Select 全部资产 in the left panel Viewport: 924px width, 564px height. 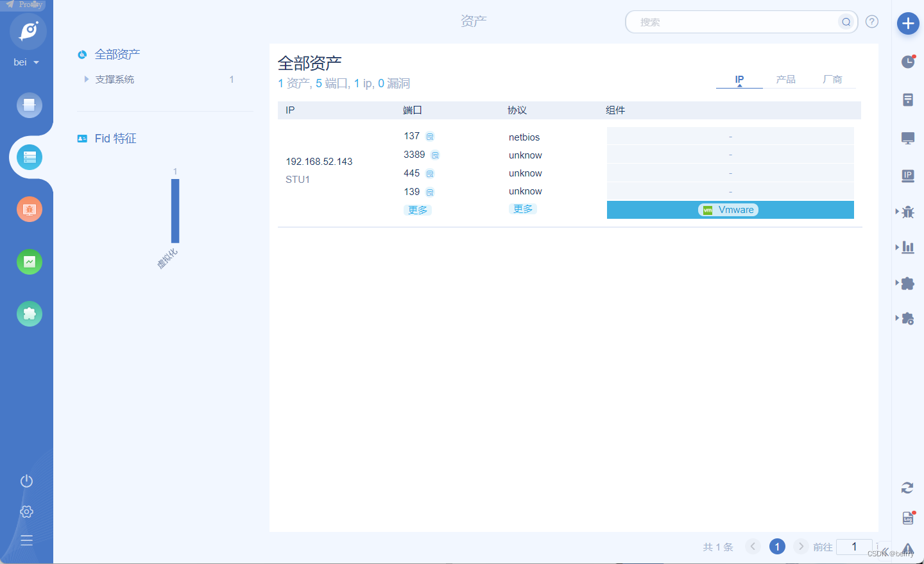117,55
